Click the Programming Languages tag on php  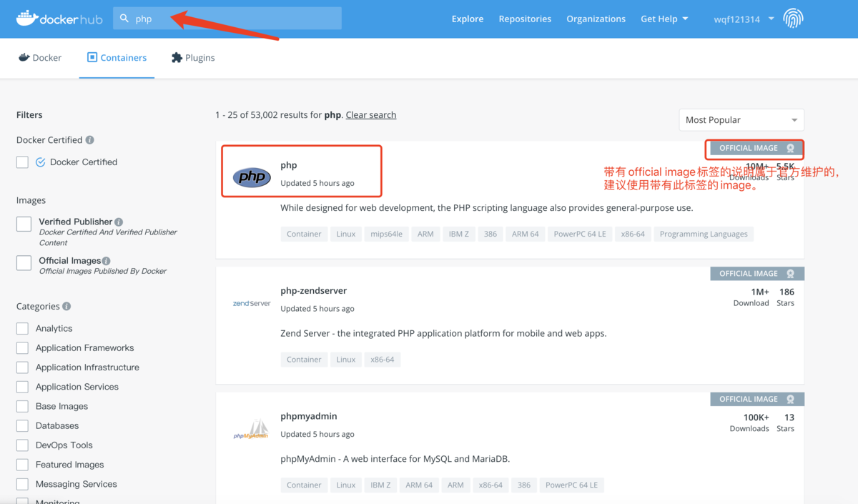pos(704,234)
